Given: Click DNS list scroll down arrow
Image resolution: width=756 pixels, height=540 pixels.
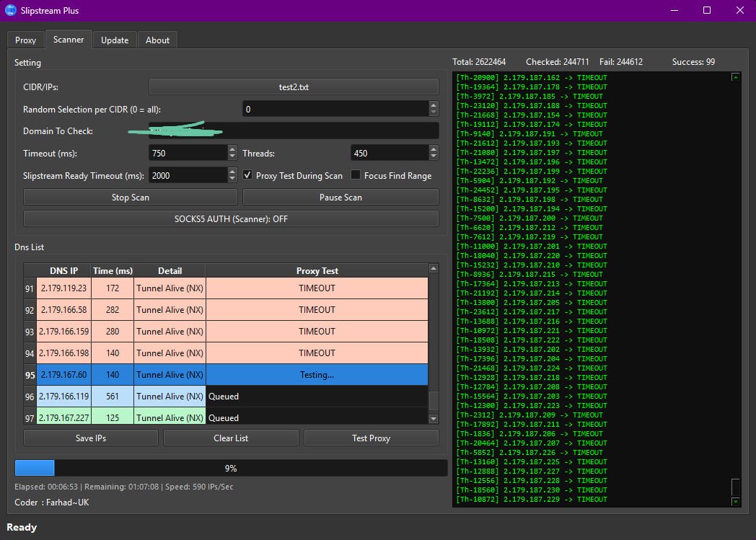Looking at the screenshot, I should coord(434,419).
